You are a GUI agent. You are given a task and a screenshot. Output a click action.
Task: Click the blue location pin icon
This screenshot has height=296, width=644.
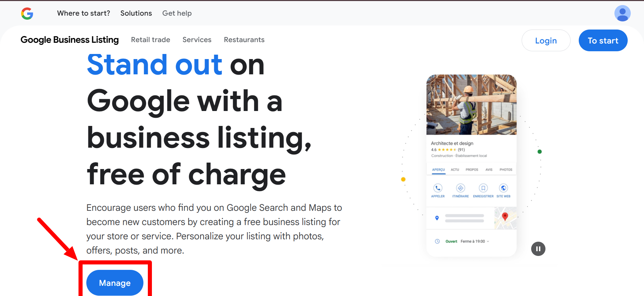pyautogui.click(x=437, y=218)
